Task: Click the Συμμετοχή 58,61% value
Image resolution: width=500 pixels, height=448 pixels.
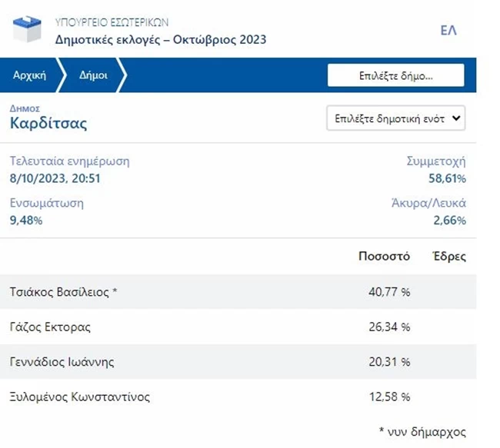Action: point(446,179)
